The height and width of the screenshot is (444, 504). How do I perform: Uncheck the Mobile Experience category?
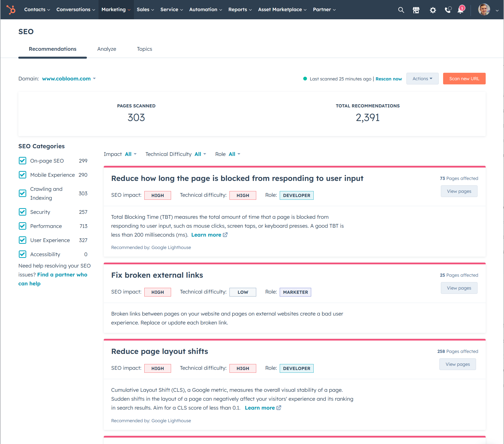click(23, 175)
